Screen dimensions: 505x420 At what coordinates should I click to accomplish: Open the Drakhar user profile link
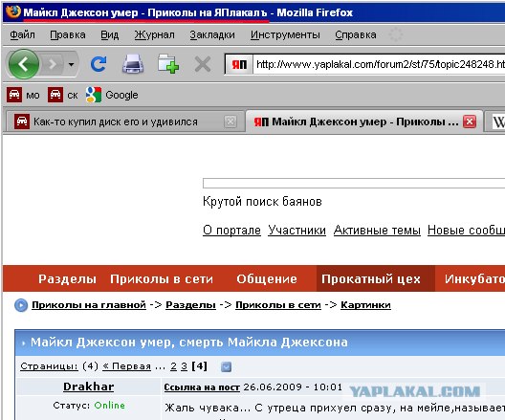tap(89, 387)
